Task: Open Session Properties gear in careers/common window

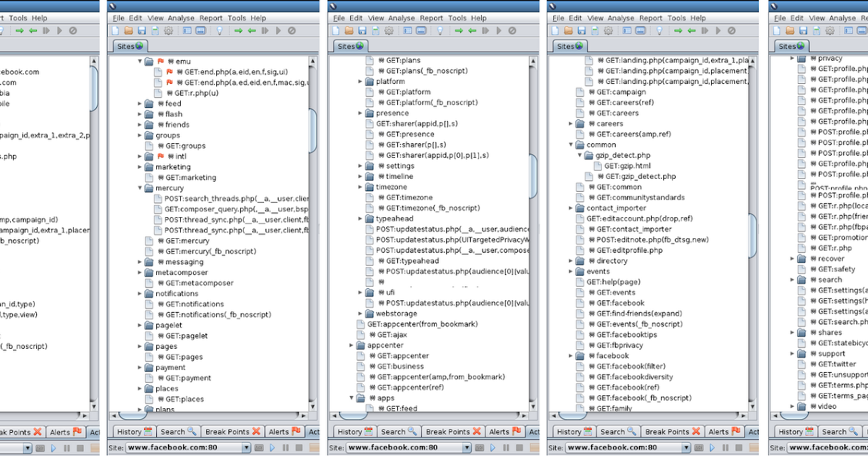Action: coord(608,30)
